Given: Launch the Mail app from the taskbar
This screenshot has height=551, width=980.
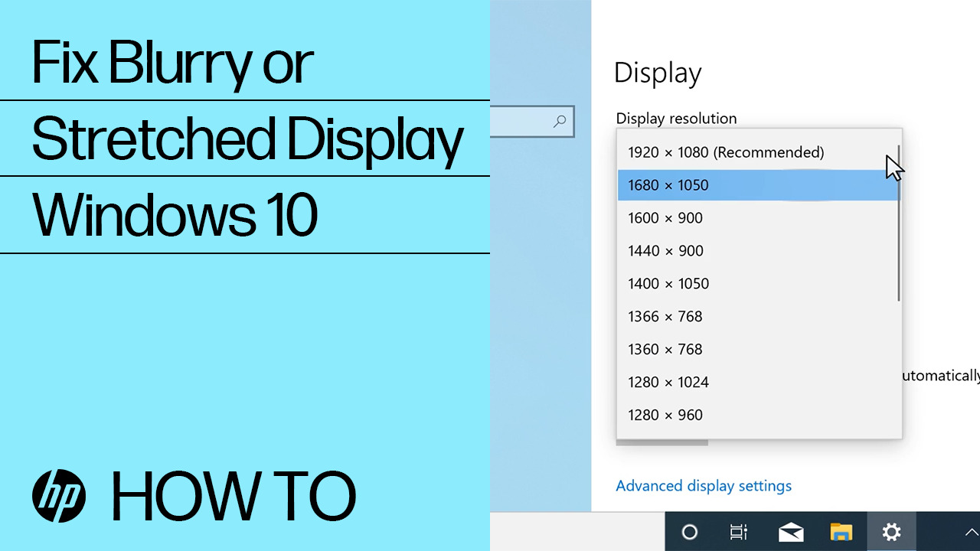Looking at the screenshot, I should coord(791,532).
